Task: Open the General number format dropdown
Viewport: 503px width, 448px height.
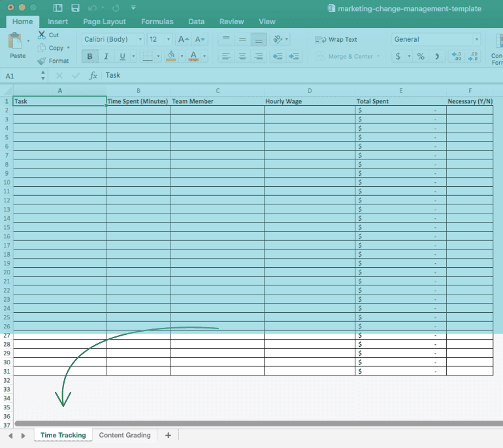Action: point(436,39)
